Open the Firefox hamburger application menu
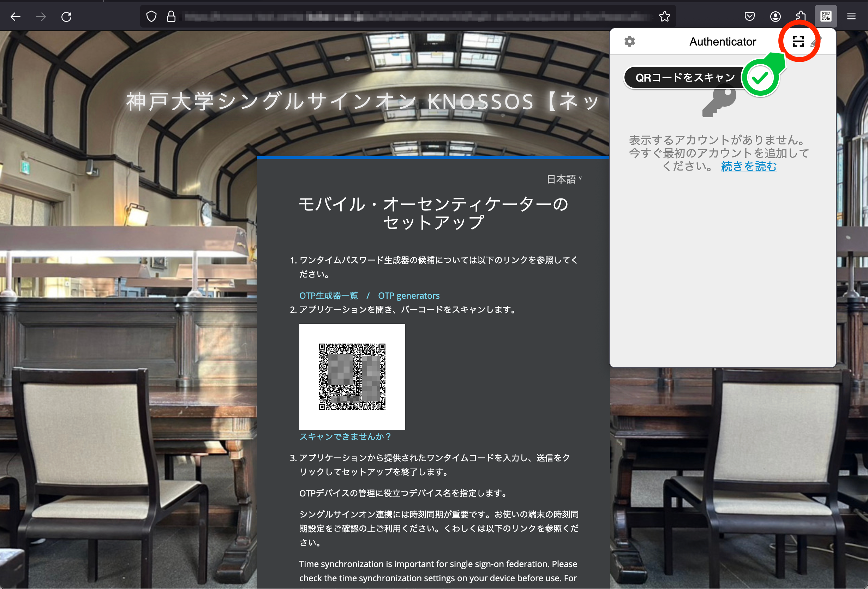This screenshot has height=589, width=868. 851,17
